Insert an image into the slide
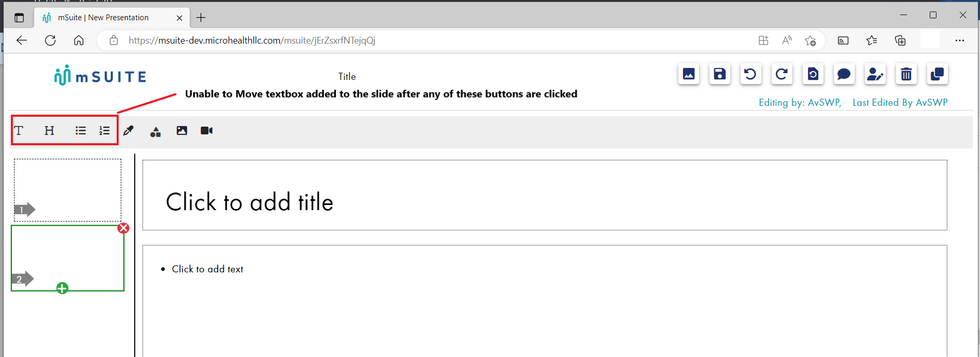Image resolution: width=980 pixels, height=357 pixels. click(x=181, y=131)
